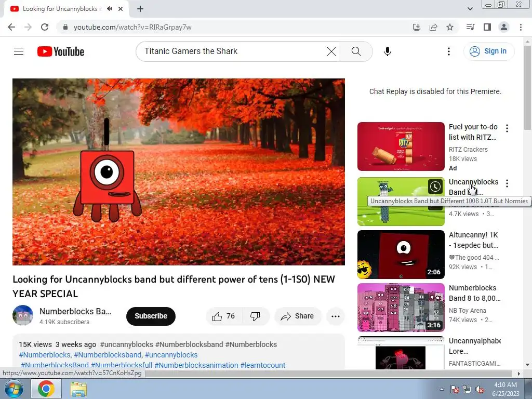Open the Uncannyblocks Band green thumbnail
Viewport: 532px width, 399px height.
coord(401,202)
